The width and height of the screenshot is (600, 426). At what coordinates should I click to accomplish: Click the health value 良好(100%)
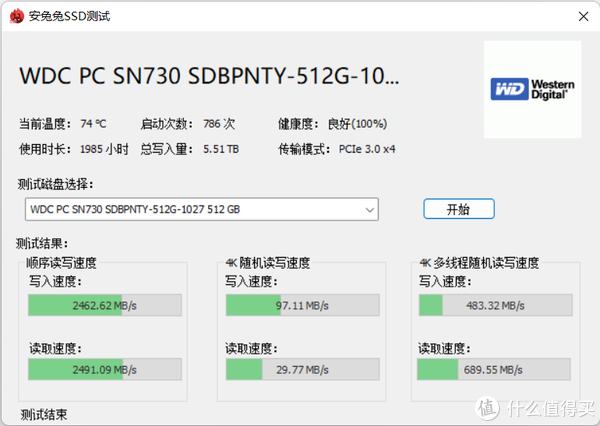pos(357,124)
